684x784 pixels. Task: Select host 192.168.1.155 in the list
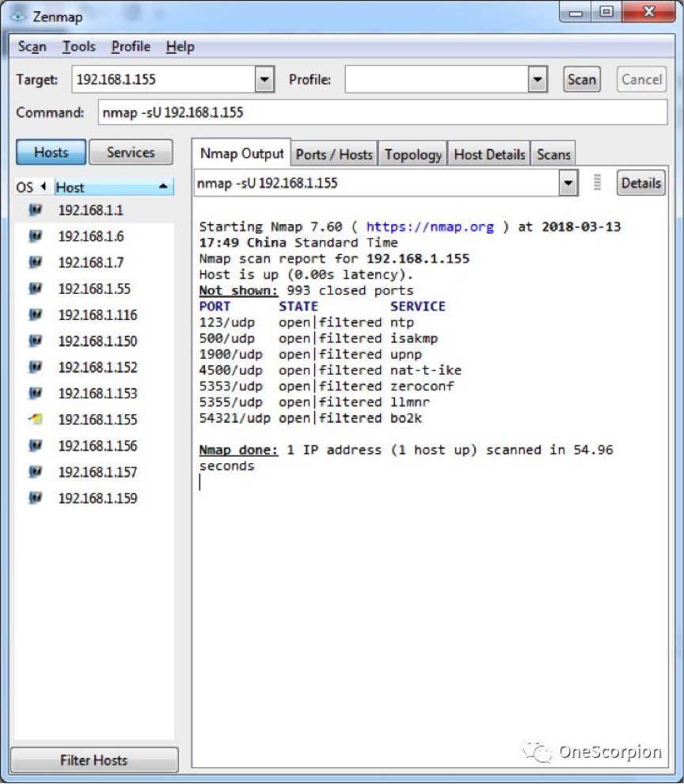coord(94,420)
